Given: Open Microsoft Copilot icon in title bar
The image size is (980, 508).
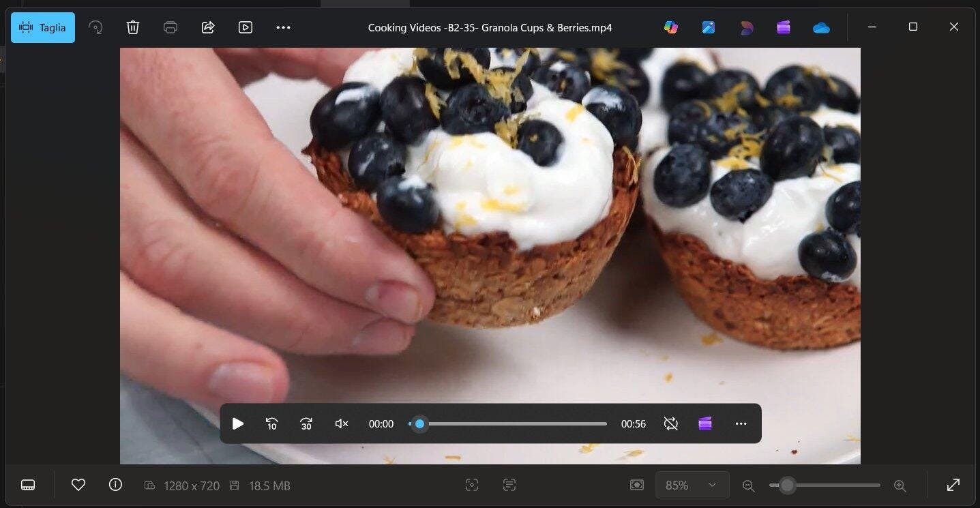Looking at the screenshot, I should [x=671, y=27].
